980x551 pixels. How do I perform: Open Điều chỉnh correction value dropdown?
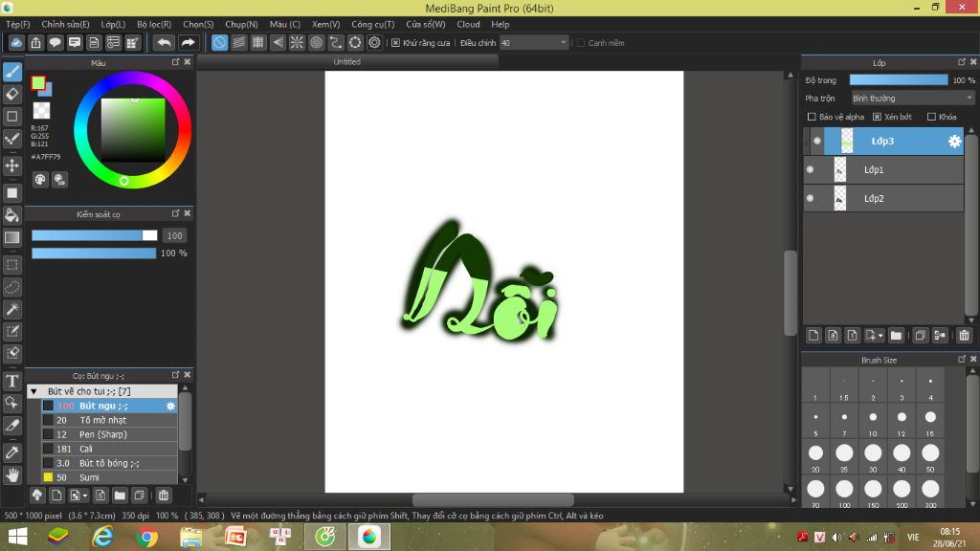tap(534, 43)
